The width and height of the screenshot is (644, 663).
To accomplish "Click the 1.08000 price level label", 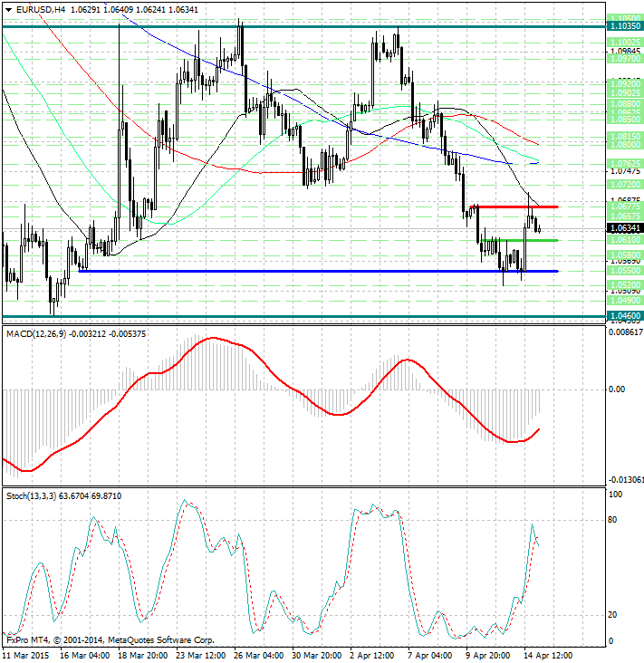I will point(625,145).
